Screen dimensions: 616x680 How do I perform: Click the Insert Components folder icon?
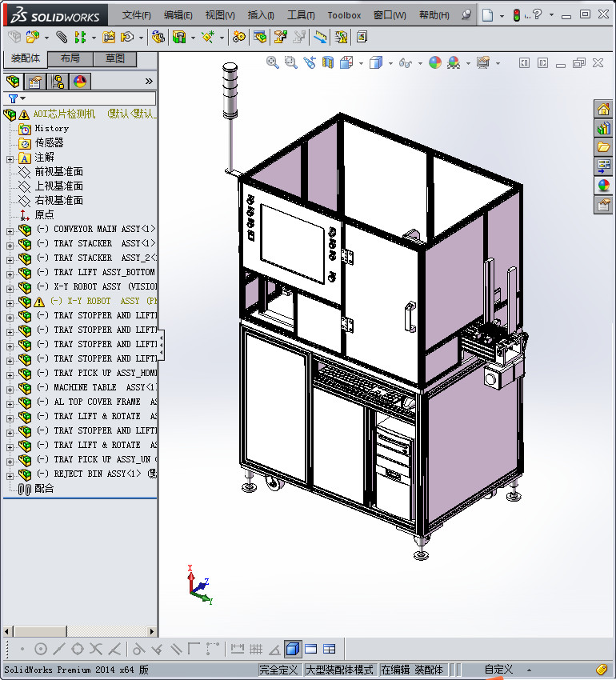pos(32,38)
